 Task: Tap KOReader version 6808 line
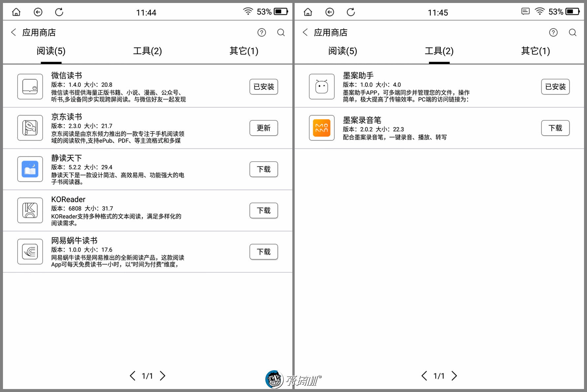pyautogui.click(x=82, y=209)
